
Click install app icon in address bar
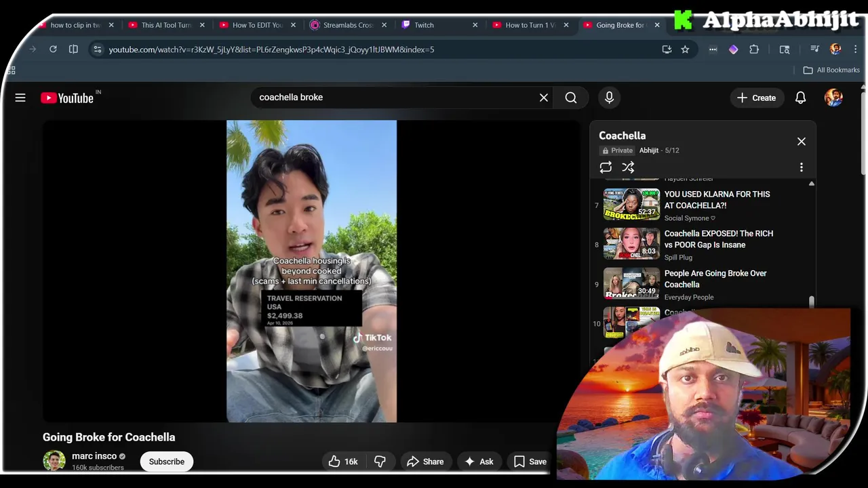pos(667,49)
